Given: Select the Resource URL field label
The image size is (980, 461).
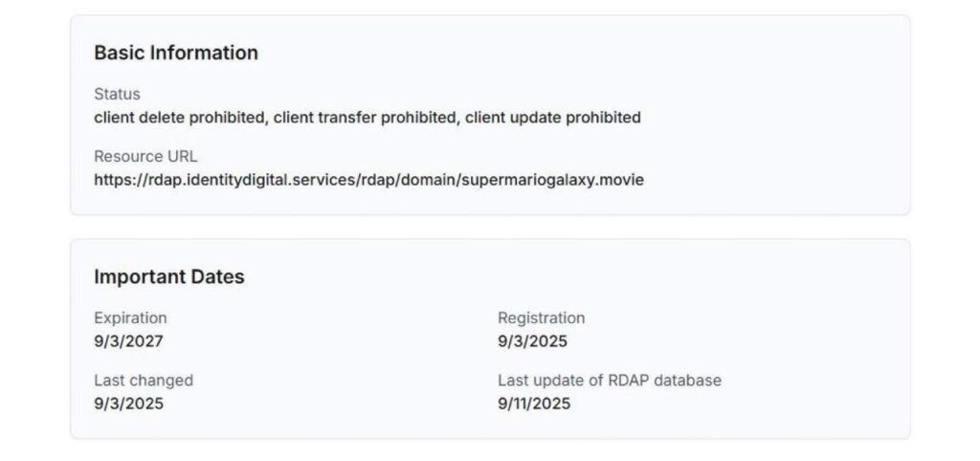Looking at the screenshot, I should click(145, 156).
